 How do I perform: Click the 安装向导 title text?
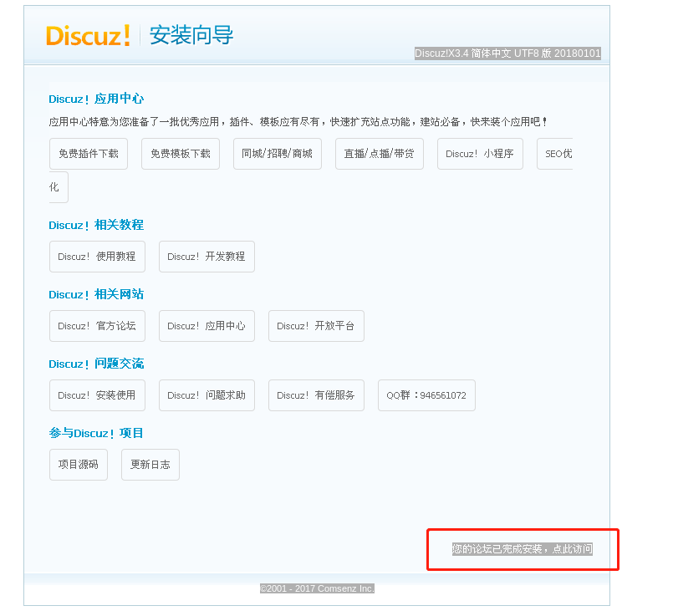point(191,35)
